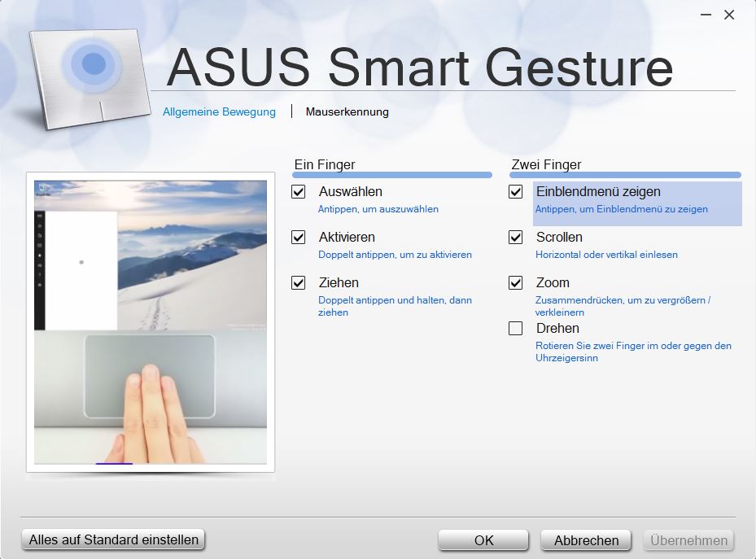
Task: Click 'Horizontal oder vertikal einlesen' description
Action: tap(606, 255)
